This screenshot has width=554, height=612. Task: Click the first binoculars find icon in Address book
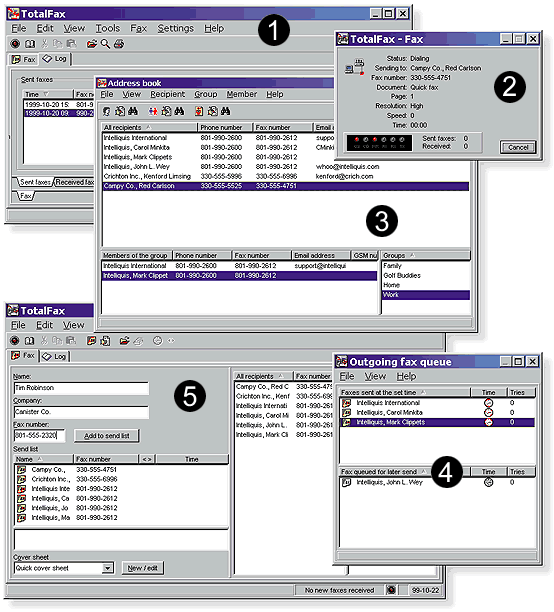coord(133,112)
